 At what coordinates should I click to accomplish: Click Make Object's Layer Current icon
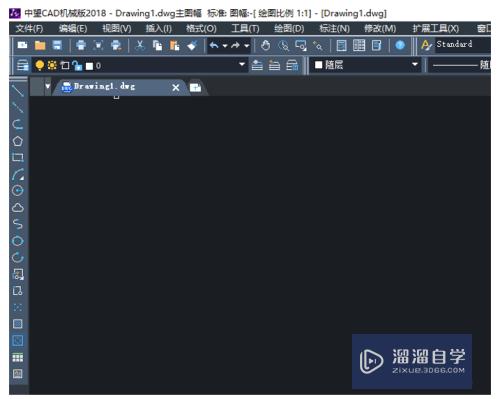[257, 65]
